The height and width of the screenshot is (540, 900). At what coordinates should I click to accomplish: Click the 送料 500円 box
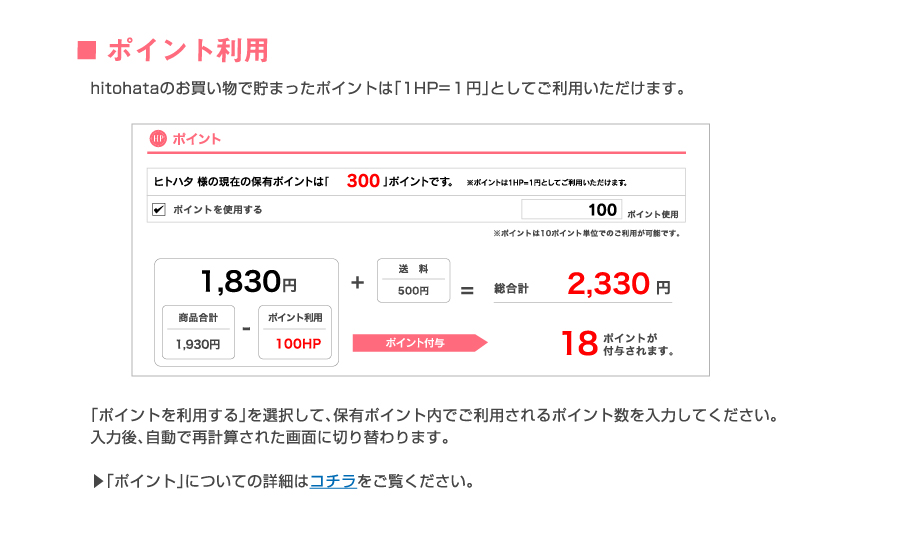[x=413, y=280]
